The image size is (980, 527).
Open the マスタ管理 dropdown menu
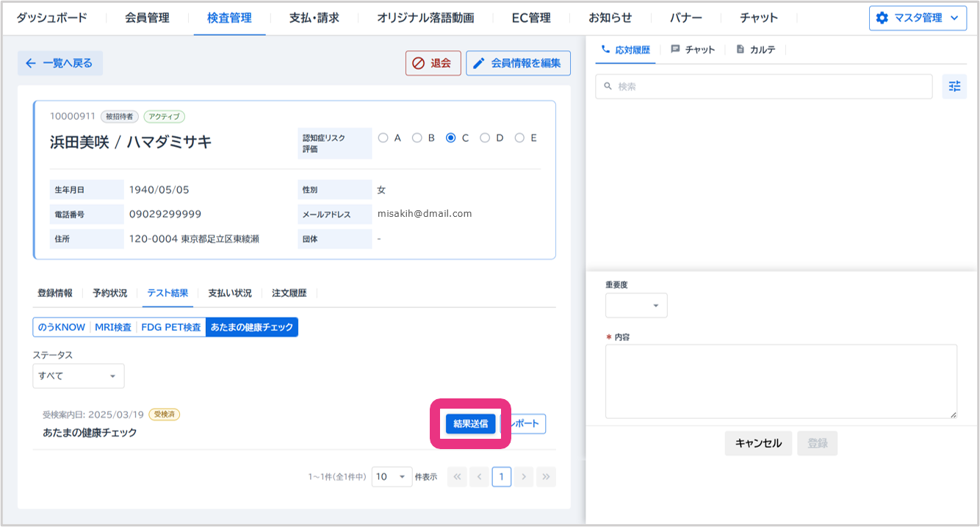pos(918,18)
